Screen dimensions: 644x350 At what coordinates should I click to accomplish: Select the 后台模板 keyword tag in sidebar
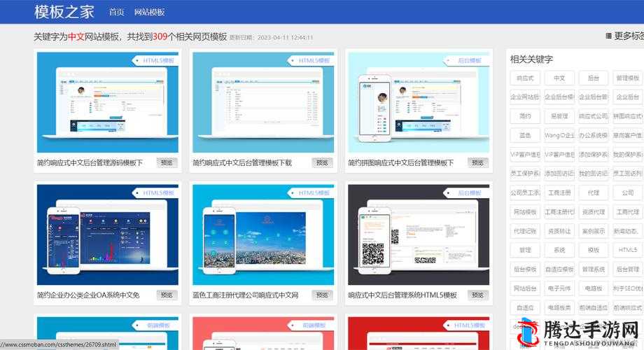[525, 269]
